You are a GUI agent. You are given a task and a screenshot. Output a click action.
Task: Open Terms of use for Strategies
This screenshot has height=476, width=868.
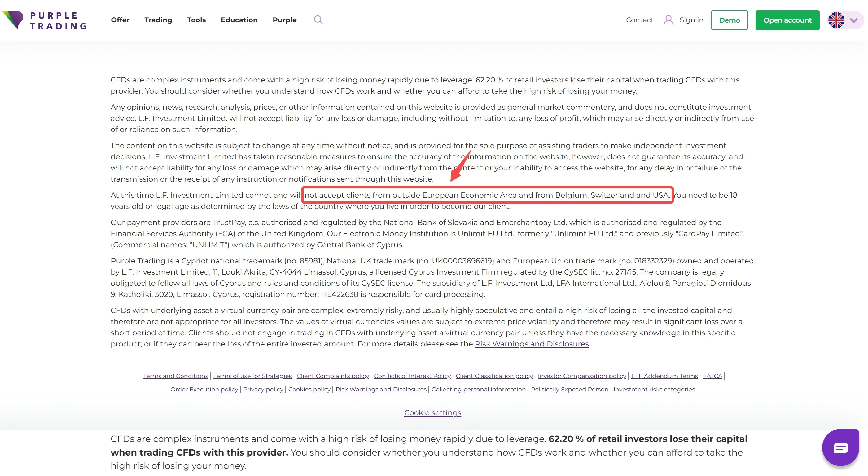coord(252,376)
